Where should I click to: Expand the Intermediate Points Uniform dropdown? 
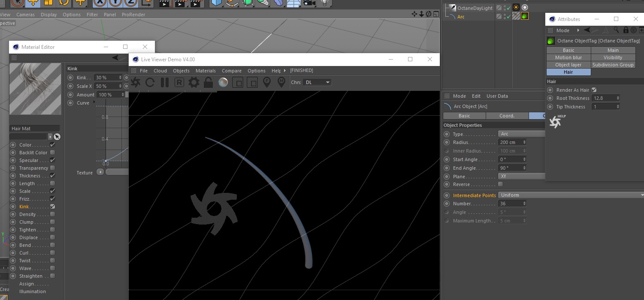[571, 195]
